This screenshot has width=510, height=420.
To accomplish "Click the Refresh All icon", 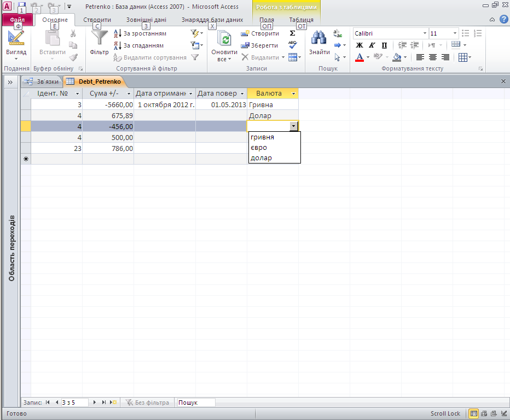I will [x=224, y=39].
